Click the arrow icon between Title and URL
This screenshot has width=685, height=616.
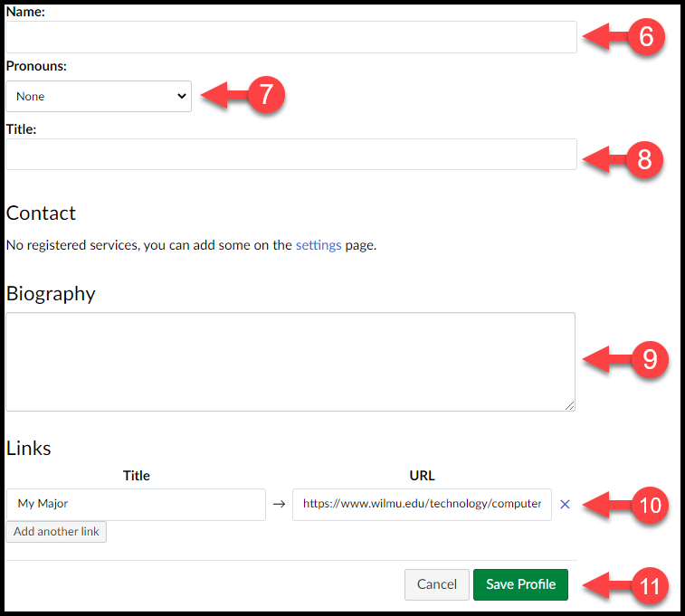click(279, 504)
